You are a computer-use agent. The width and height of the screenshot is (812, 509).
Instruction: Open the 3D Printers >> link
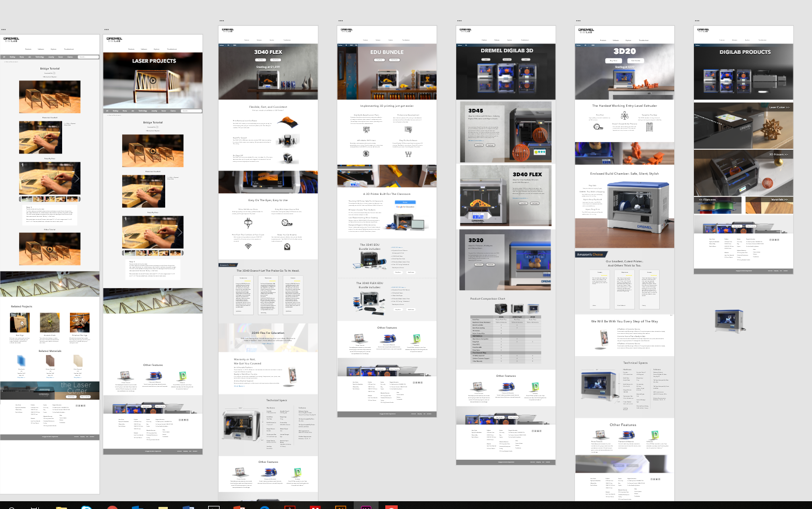click(x=778, y=154)
